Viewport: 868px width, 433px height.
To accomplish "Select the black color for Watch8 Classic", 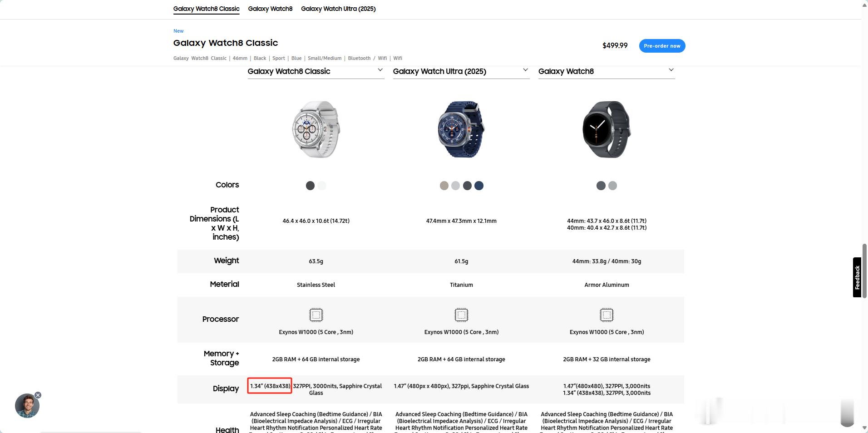I will point(310,186).
